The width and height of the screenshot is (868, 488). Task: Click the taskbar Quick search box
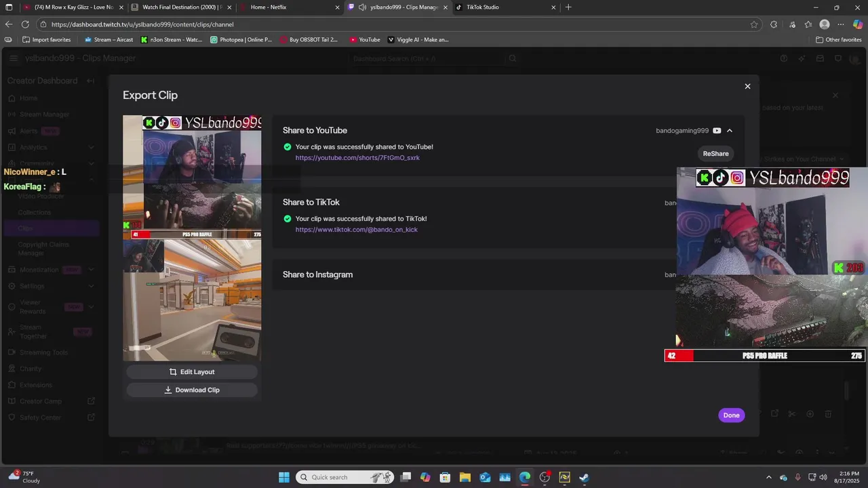point(346,477)
